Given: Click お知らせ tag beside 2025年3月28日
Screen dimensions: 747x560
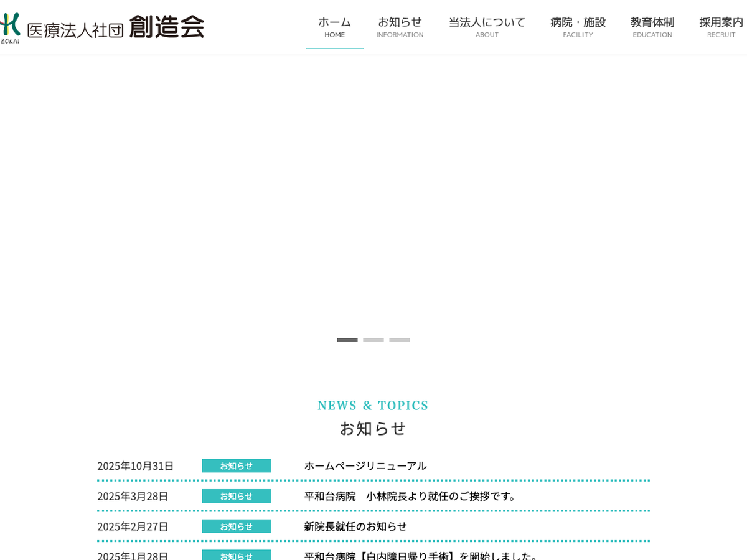Looking at the screenshot, I should (236, 496).
